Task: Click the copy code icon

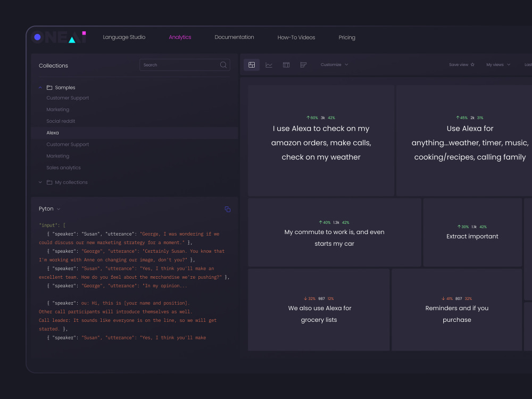Action: [x=228, y=209]
